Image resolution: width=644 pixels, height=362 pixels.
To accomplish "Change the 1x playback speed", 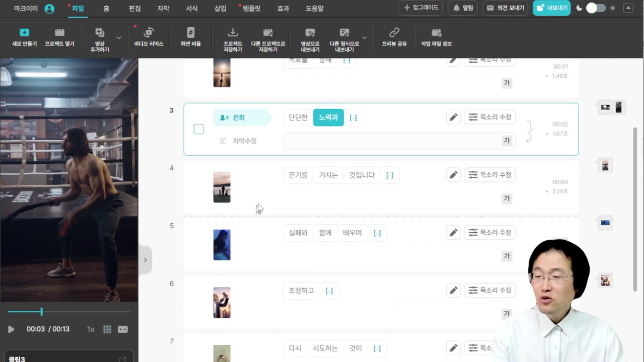I will coord(91,329).
